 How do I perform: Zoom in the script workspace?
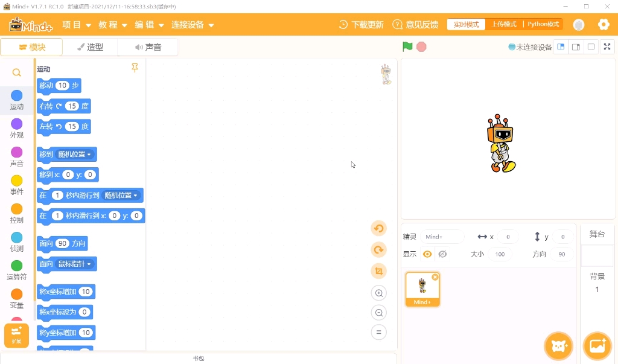pyautogui.click(x=379, y=293)
